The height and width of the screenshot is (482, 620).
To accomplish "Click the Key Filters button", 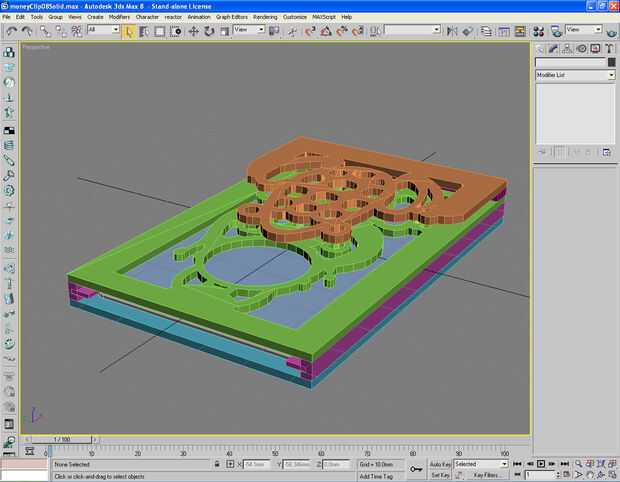I will (487, 476).
